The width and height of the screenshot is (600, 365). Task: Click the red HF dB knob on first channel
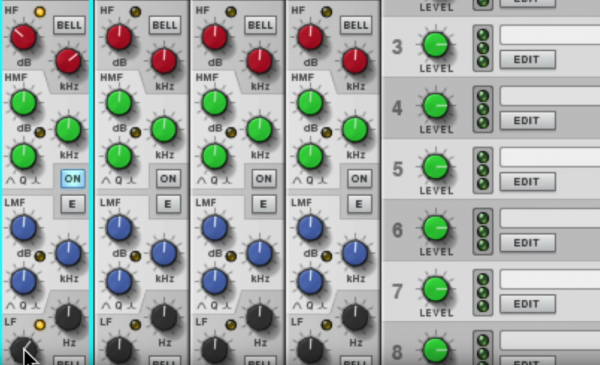point(24,37)
